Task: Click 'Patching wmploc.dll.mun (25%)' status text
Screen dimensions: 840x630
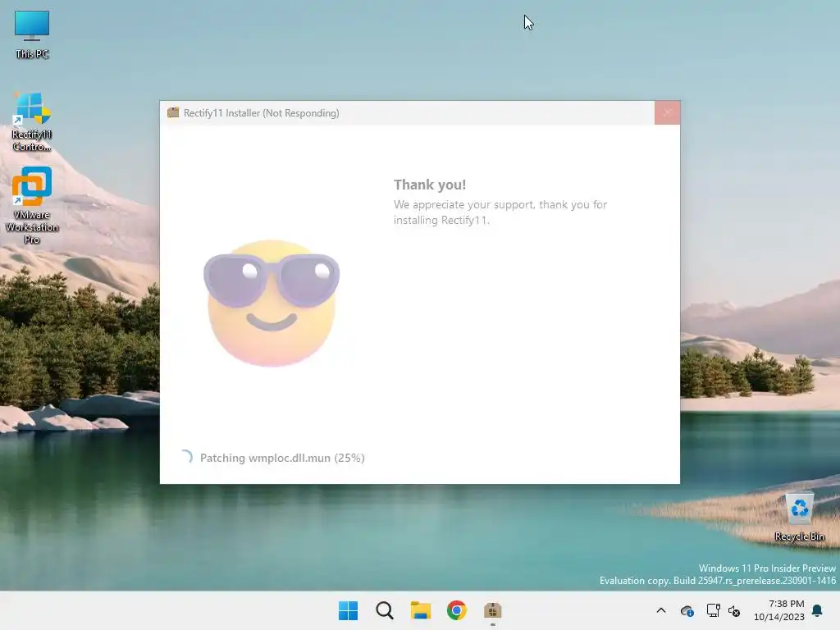Action: pyautogui.click(x=282, y=458)
